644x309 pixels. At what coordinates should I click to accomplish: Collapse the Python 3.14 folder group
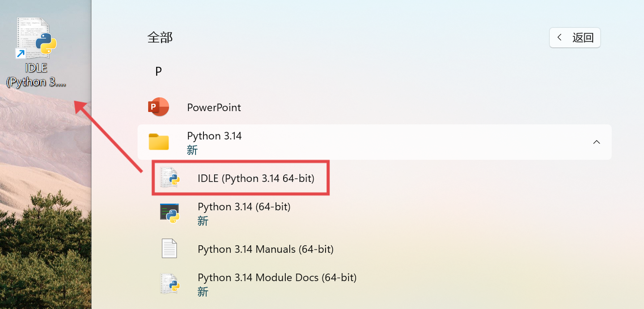597,142
